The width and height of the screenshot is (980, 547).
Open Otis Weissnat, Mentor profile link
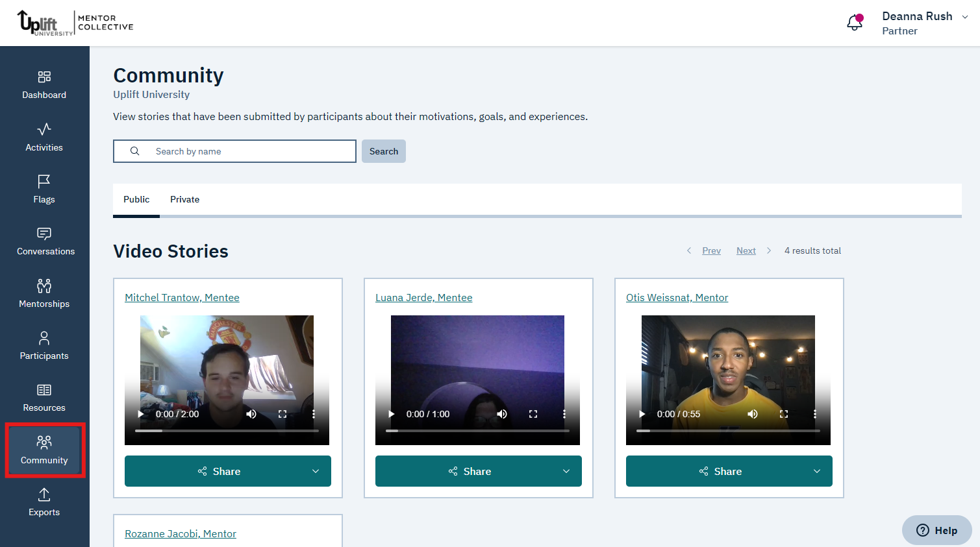pyautogui.click(x=677, y=297)
